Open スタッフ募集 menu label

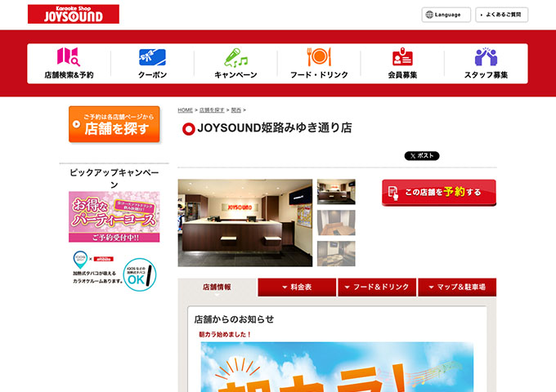point(486,75)
